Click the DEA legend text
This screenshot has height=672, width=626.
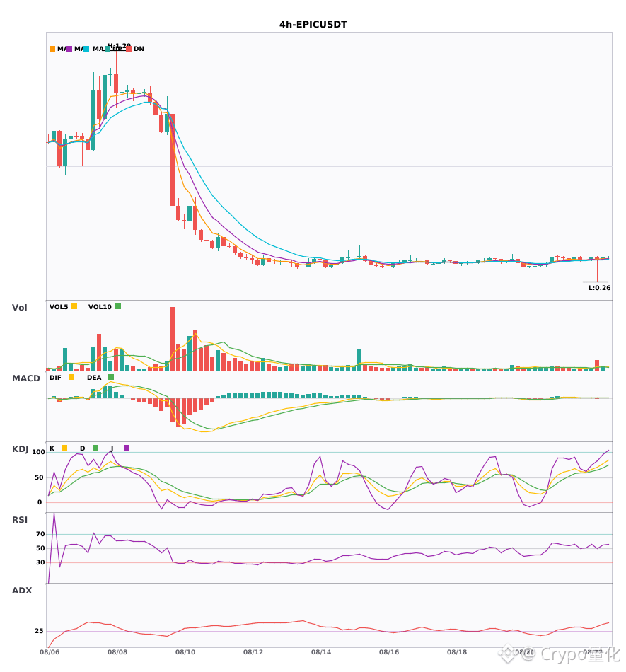point(94,378)
